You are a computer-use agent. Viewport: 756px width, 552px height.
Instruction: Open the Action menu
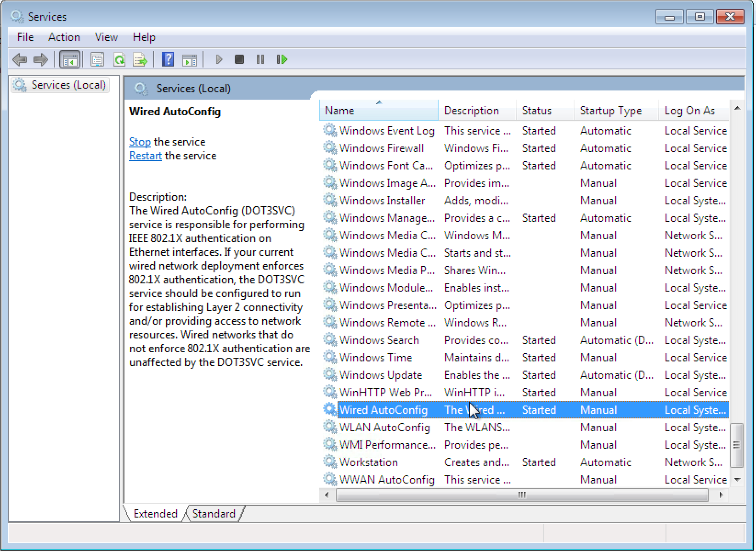click(x=64, y=37)
